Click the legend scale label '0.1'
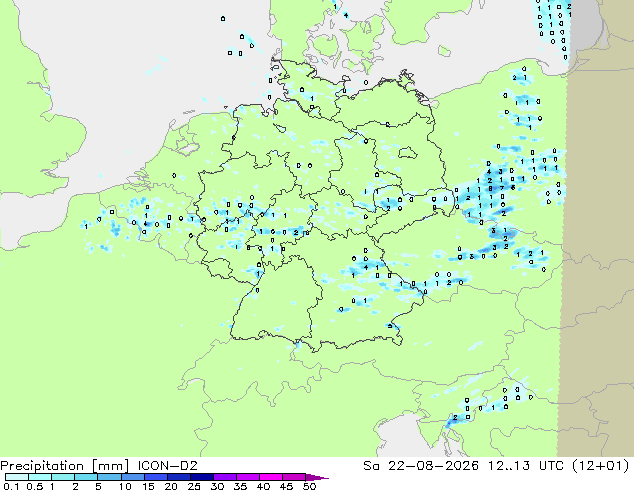Image resolution: width=634 pixels, height=490 pixels. (x=11, y=486)
